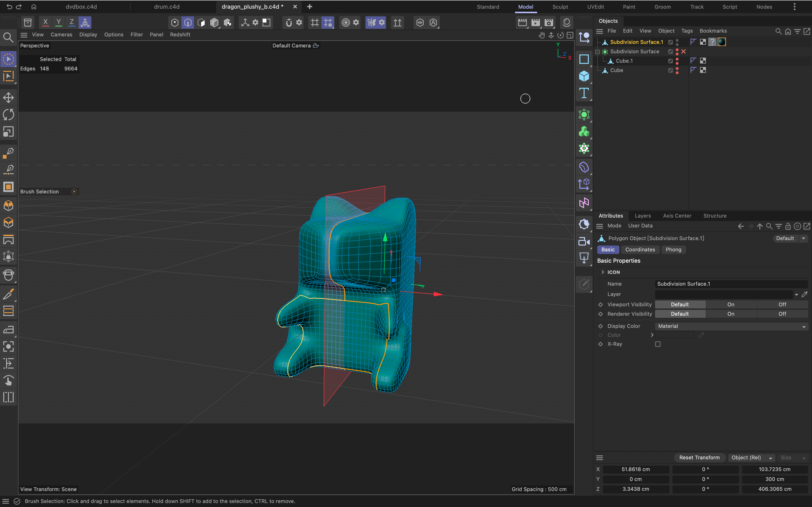This screenshot has width=812, height=507.
Task: Select the Scale tool
Action: pyautogui.click(x=8, y=131)
